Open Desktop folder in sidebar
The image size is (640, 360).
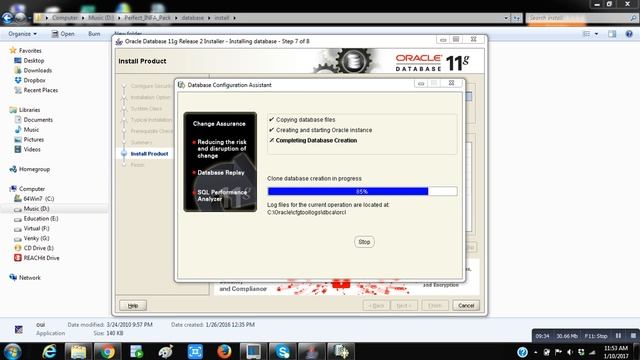coord(33,60)
